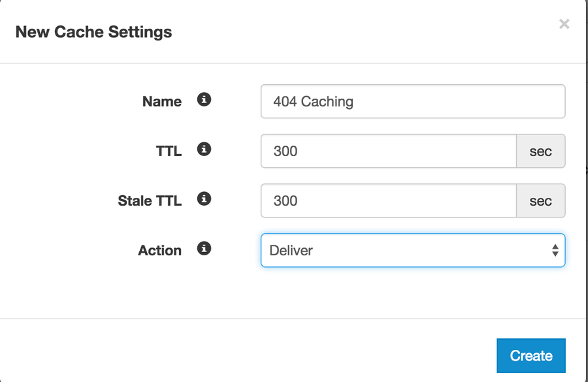Select the Stale TTL input box

(389, 200)
